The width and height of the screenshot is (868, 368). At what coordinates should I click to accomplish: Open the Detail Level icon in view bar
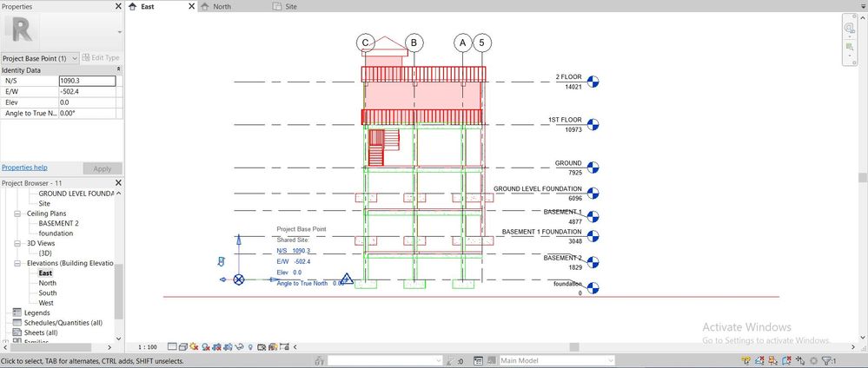tap(172, 347)
